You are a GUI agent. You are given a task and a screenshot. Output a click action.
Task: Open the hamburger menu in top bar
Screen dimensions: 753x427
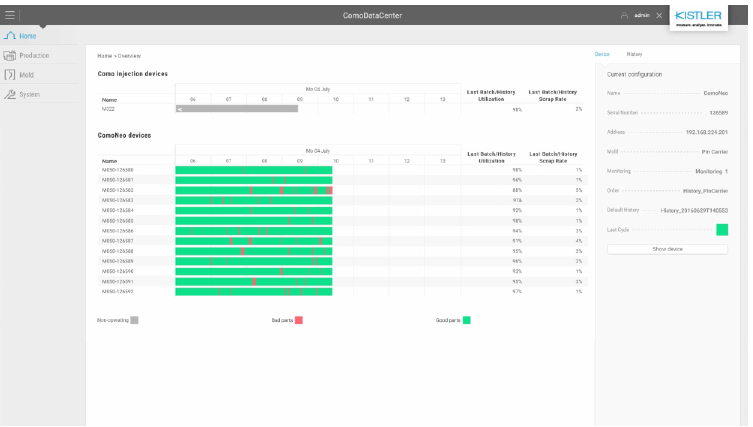[11, 15]
